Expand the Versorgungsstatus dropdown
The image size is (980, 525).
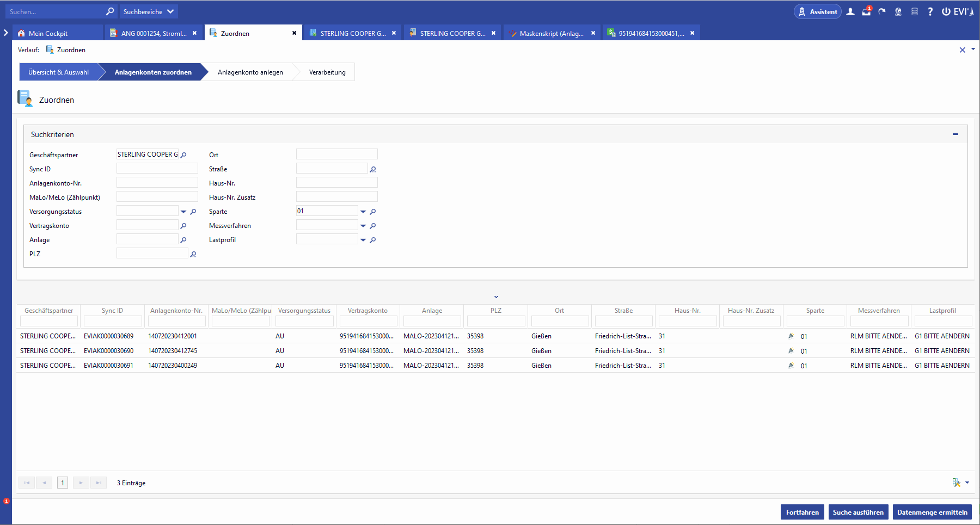pyautogui.click(x=183, y=212)
